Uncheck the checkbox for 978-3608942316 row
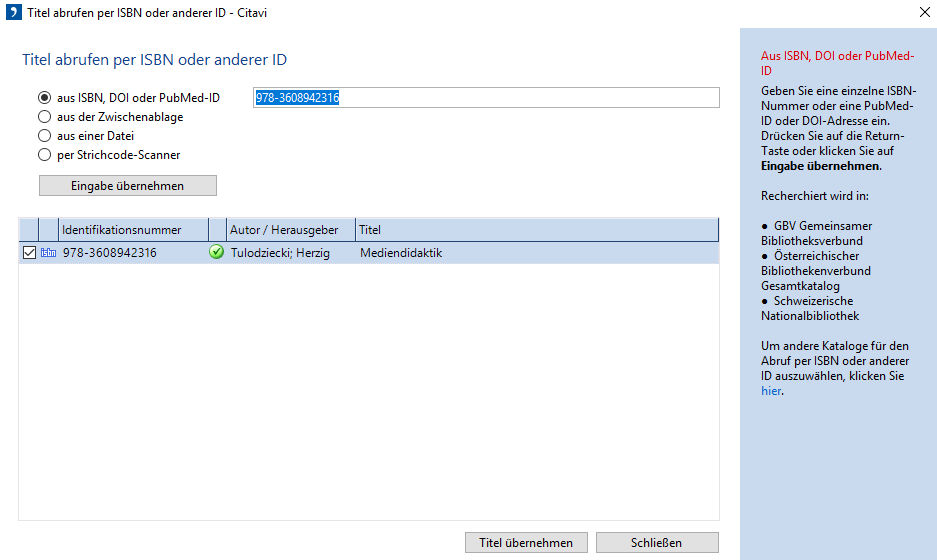This screenshot has width=937, height=560. pyautogui.click(x=29, y=253)
